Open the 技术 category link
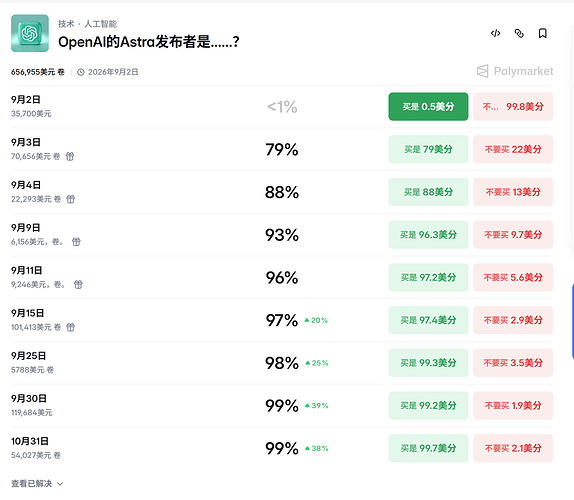 point(66,24)
